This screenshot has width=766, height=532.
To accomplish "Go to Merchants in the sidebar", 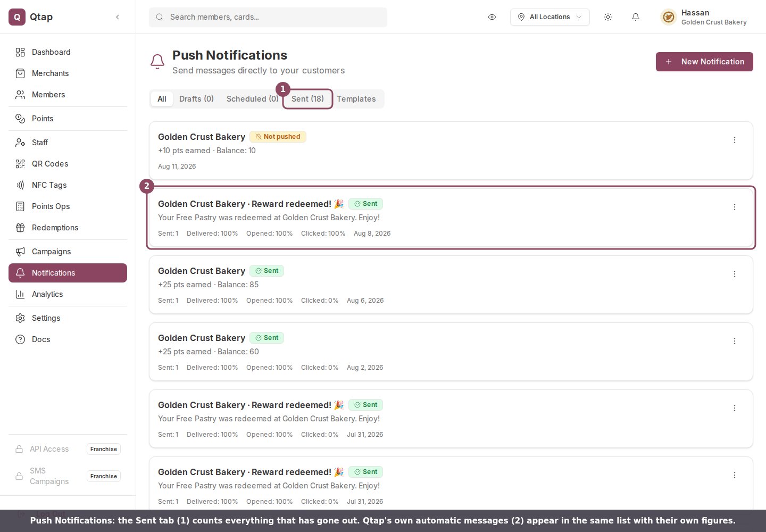I will coord(68,73).
